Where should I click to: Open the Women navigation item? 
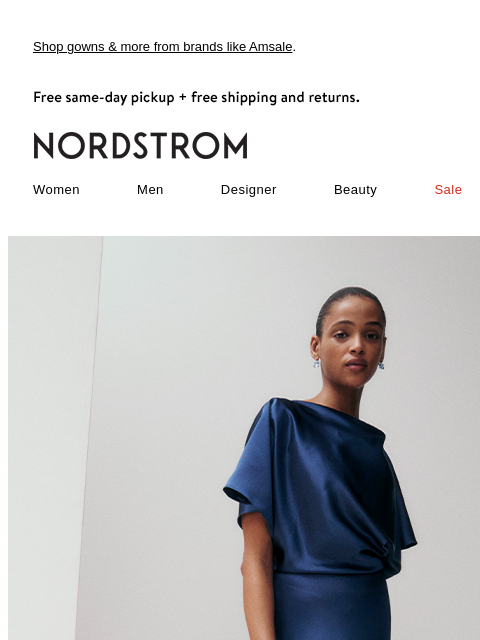click(x=56, y=190)
